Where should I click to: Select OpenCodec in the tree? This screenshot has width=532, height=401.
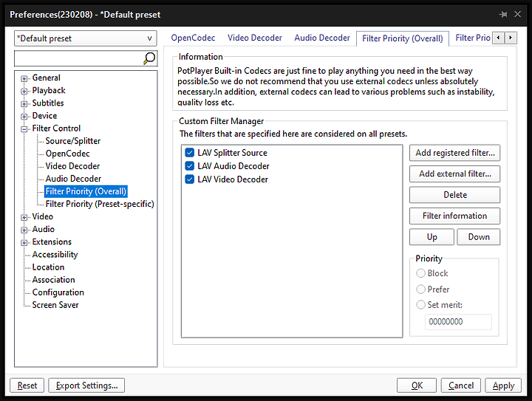click(x=67, y=154)
